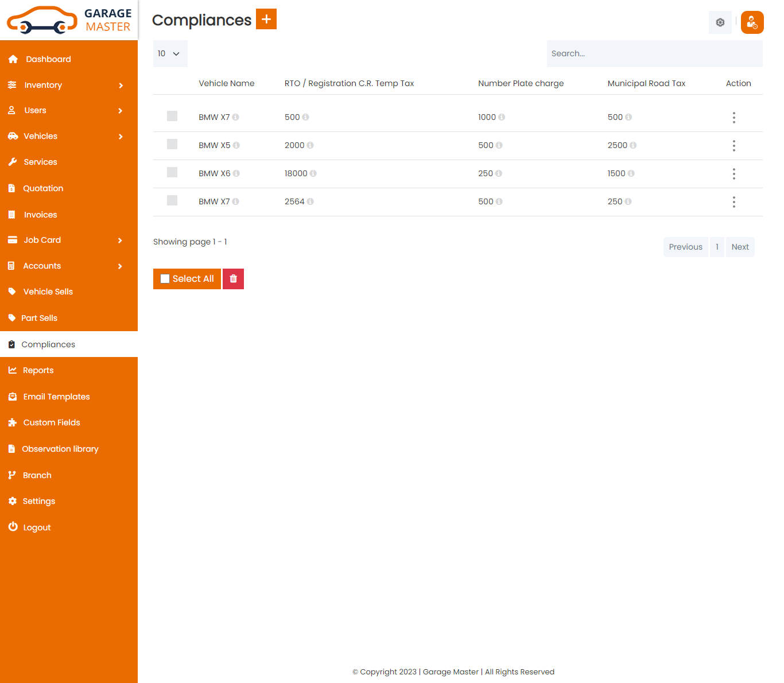This screenshot has width=784, height=683.
Task: Click info icon next to 18000 value
Action: pyautogui.click(x=313, y=173)
